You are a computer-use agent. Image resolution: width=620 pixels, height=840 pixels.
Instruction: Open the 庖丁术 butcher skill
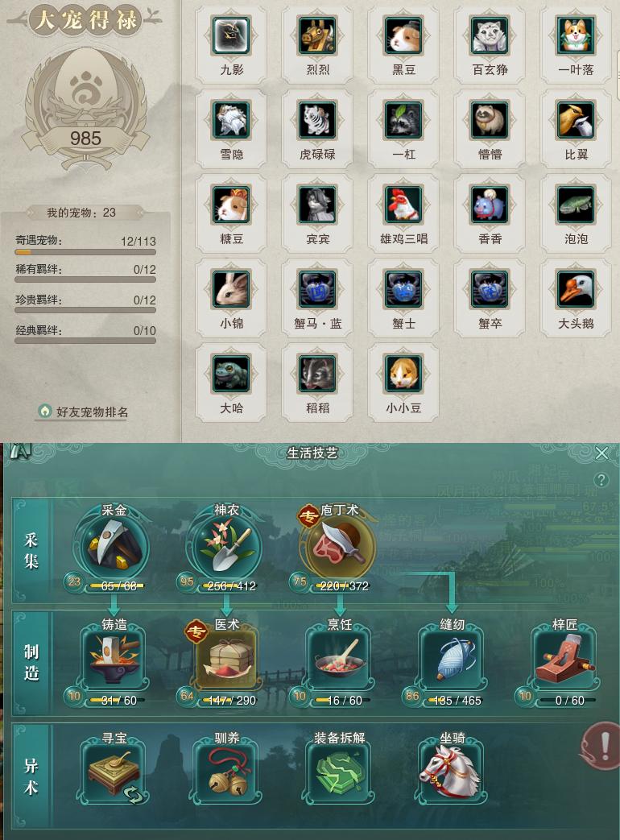pyautogui.click(x=338, y=546)
